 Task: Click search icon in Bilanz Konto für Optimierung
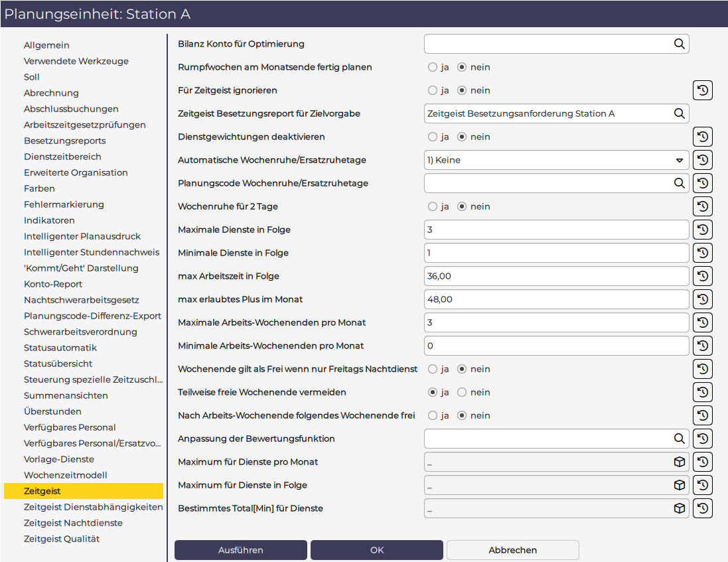[x=679, y=44]
